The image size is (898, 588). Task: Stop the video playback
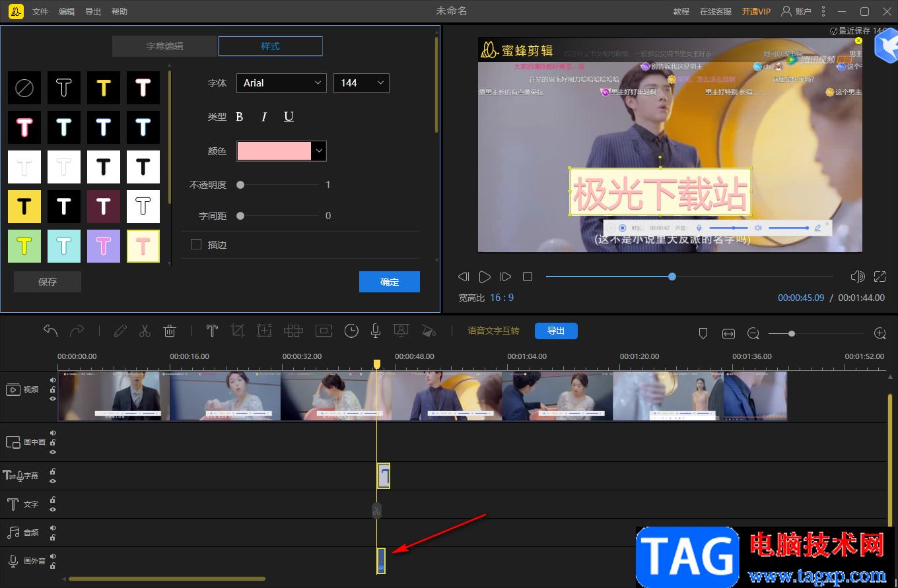tap(528, 277)
